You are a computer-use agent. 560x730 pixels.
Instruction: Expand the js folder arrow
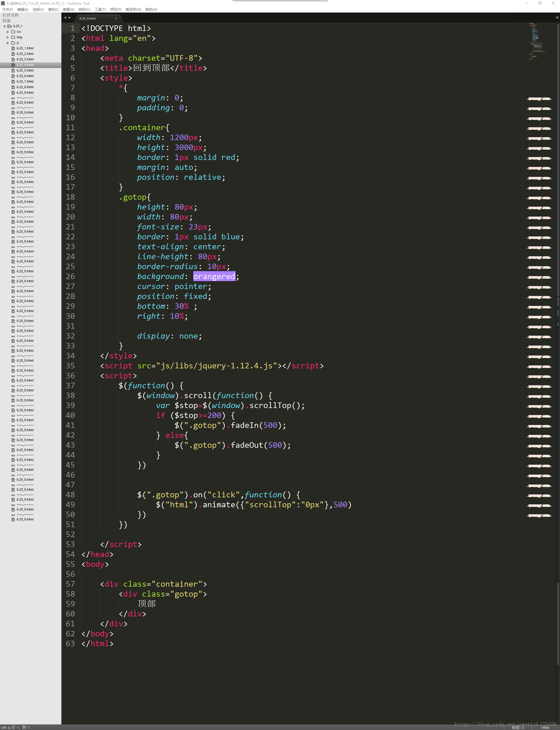(x=8, y=43)
